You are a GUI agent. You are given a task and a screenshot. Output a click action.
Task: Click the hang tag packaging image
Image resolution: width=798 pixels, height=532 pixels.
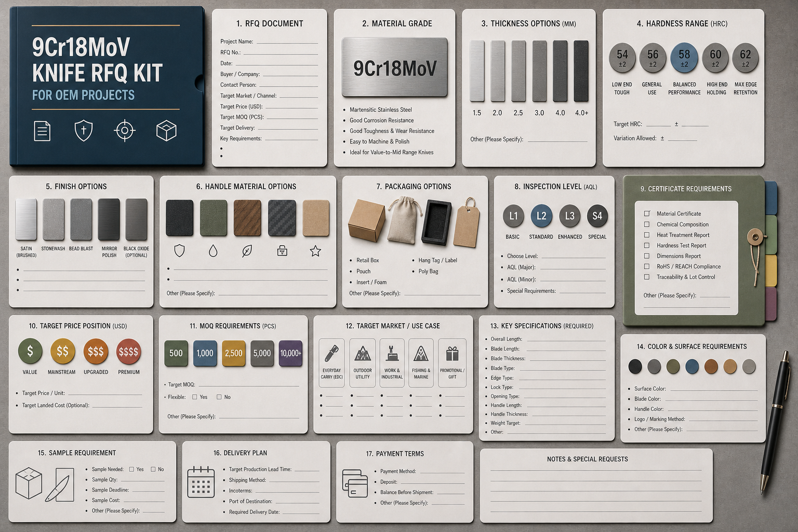467,222
